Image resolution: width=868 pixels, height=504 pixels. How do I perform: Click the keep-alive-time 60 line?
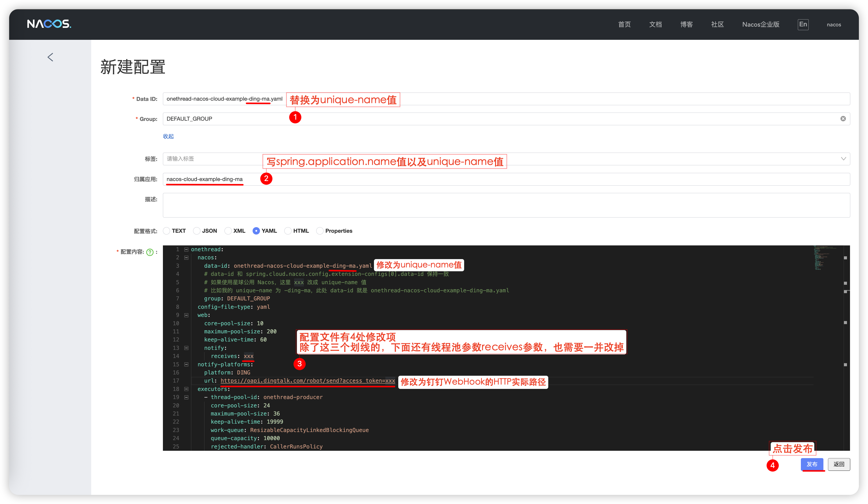pyautogui.click(x=235, y=339)
